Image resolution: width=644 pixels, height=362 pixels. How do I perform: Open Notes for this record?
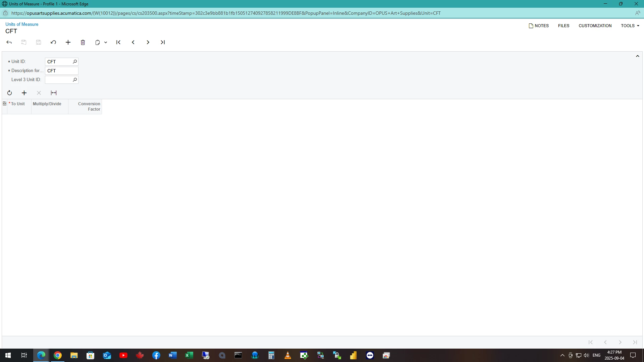point(539,25)
